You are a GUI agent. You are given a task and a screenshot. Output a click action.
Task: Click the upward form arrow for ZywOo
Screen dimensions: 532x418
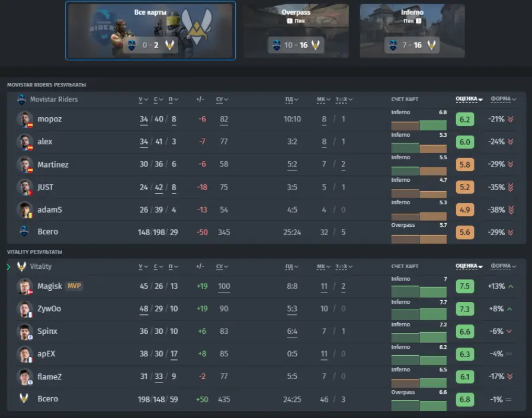[509, 309]
